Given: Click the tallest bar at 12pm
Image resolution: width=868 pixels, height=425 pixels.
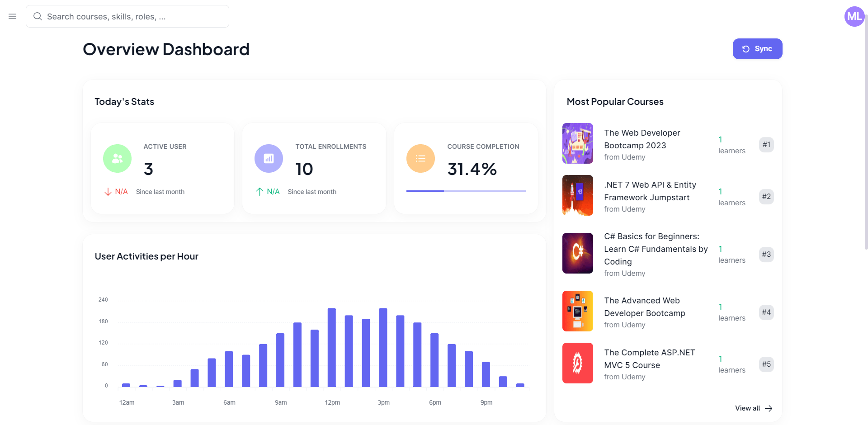Looking at the screenshot, I should pos(332,347).
